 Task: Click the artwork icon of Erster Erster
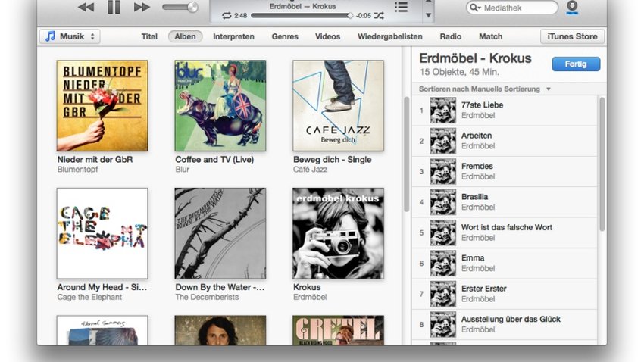click(442, 294)
